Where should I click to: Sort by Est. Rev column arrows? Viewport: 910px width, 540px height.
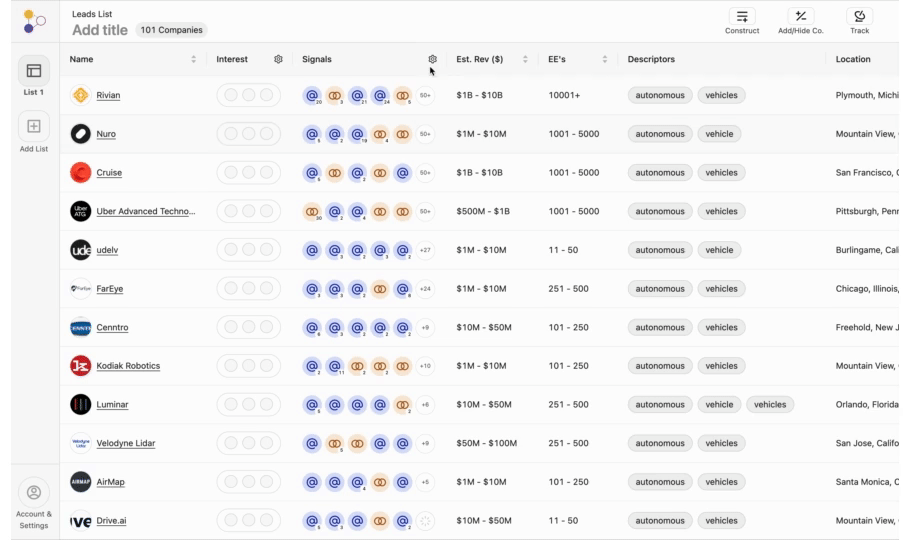[525, 59]
